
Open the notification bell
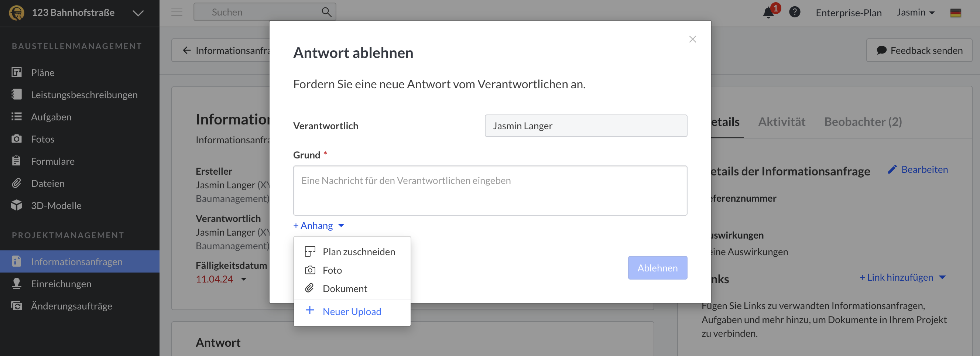coord(768,13)
